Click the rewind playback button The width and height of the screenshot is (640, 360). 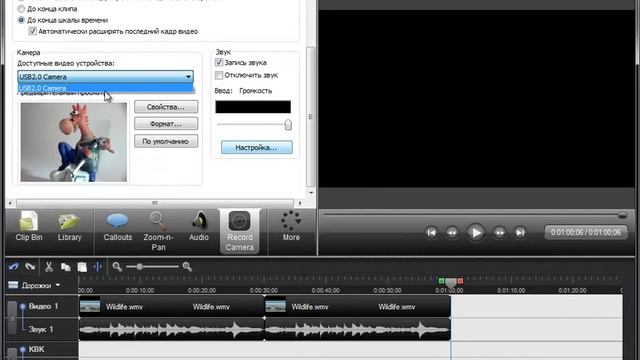click(452, 233)
